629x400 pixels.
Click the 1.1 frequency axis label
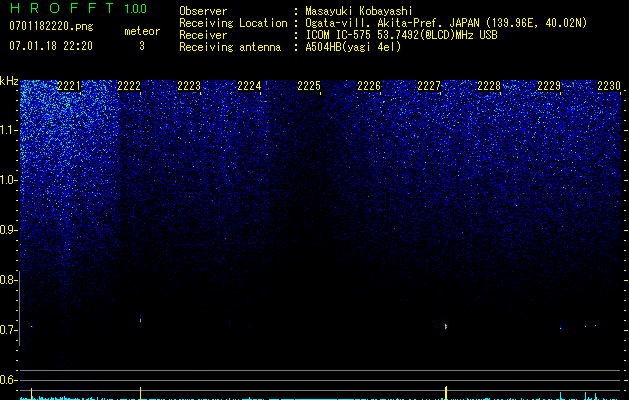tap(8, 130)
